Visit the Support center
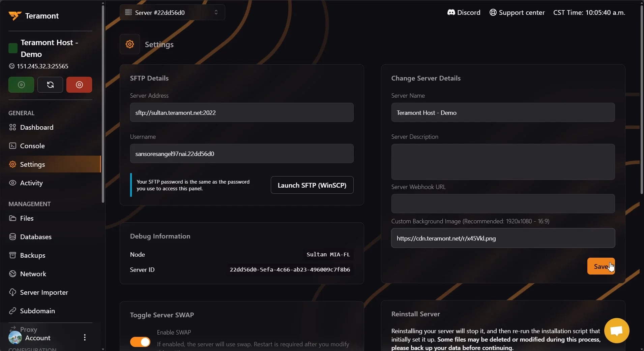644x351 pixels. pyautogui.click(x=517, y=12)
